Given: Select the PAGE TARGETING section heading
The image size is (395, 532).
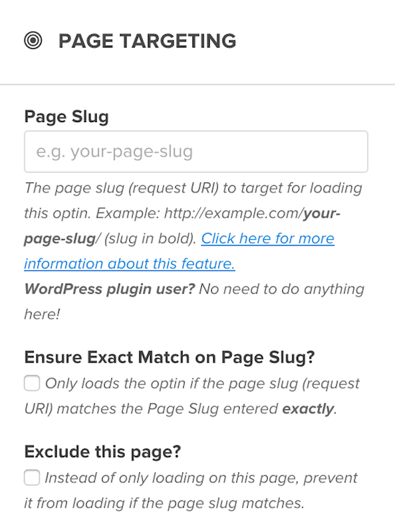Looking at the screenshot, I should (x=147, y=41).
